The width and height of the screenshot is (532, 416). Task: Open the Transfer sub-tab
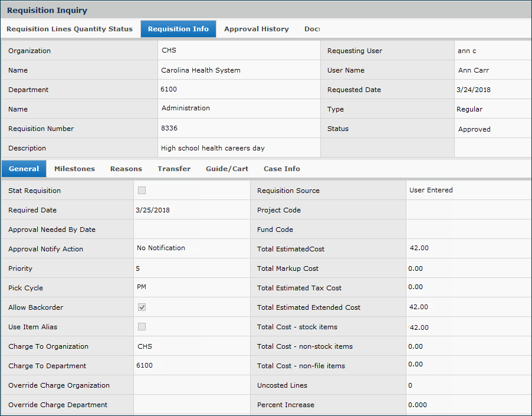174,169
